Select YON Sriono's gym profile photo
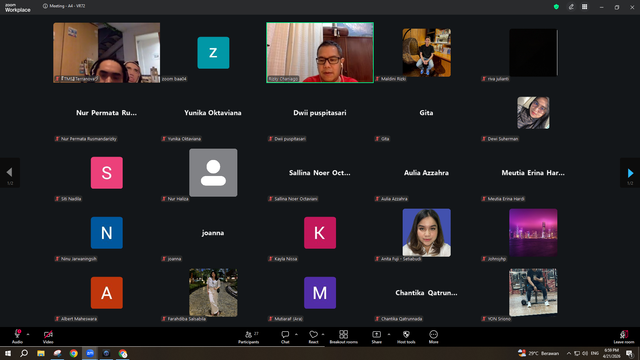The image size is (640, 360). pos(533,293)
